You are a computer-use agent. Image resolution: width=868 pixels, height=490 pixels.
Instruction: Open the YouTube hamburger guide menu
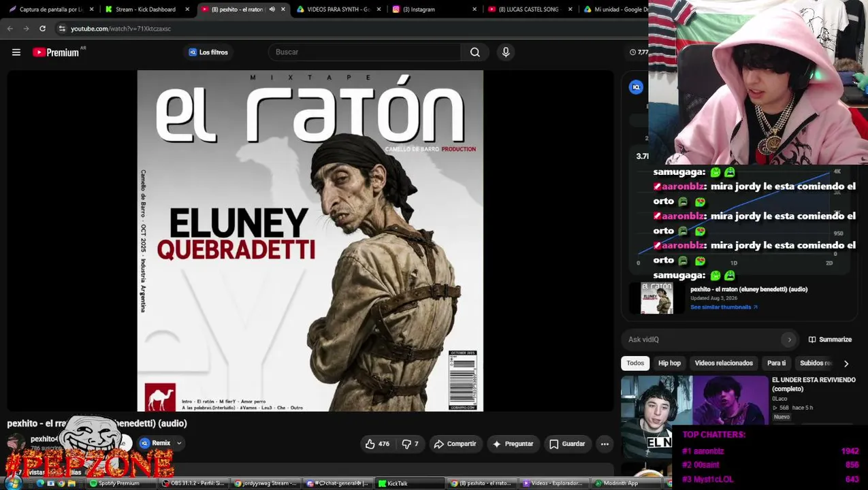(x=16, y=52)
